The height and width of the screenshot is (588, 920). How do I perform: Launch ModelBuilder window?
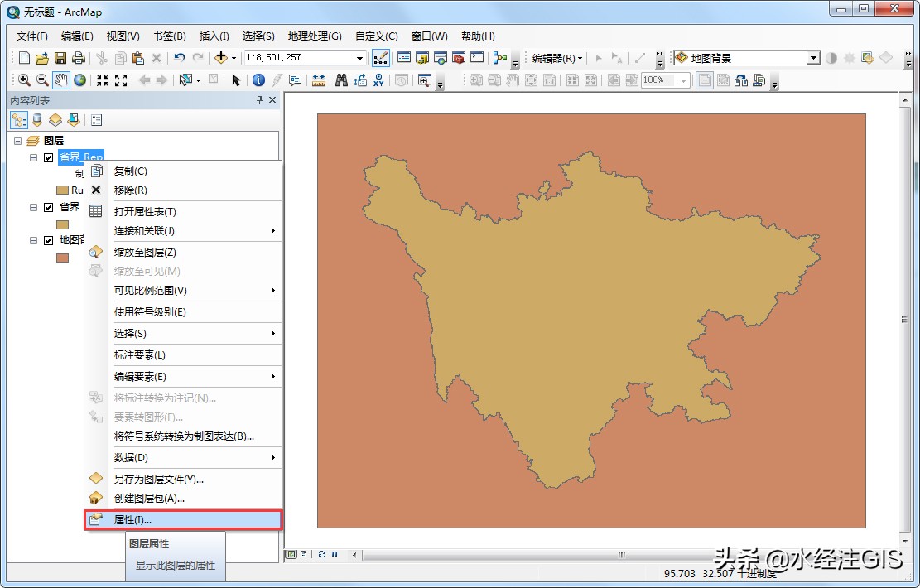[x=500, y=57]
